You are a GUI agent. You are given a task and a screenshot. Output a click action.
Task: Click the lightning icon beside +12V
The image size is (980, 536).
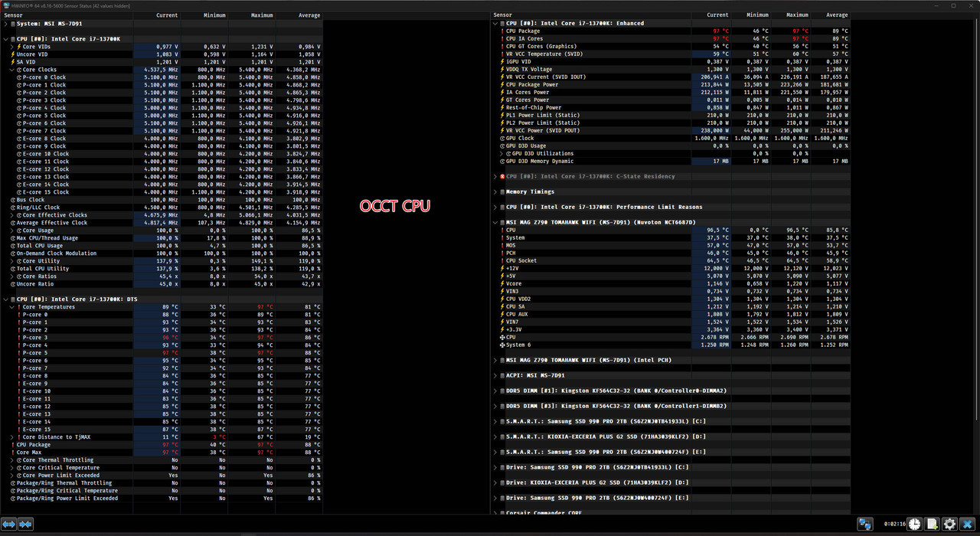coord(502,269)
